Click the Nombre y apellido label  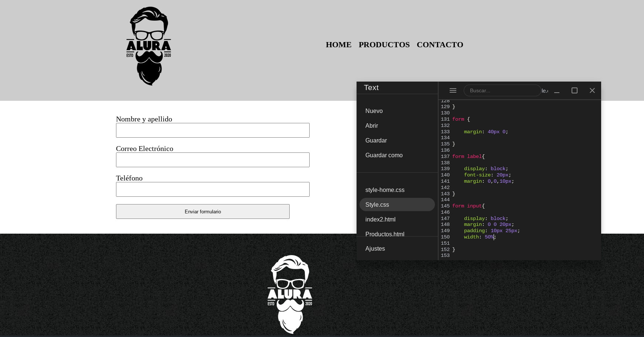click(x=144, y=119)
